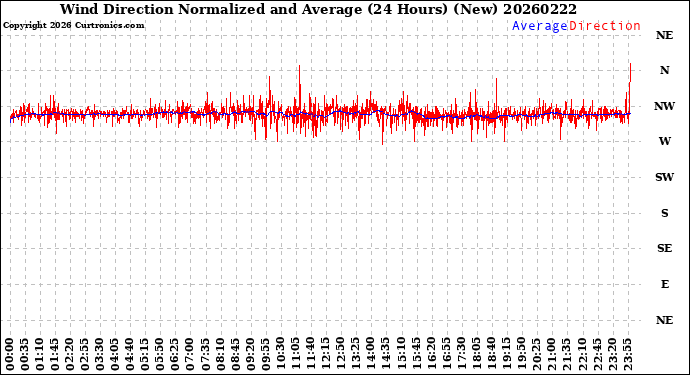Click the 16:55 time axis label
The height and width of the screenshot is (375, 690).
[446, 354]
